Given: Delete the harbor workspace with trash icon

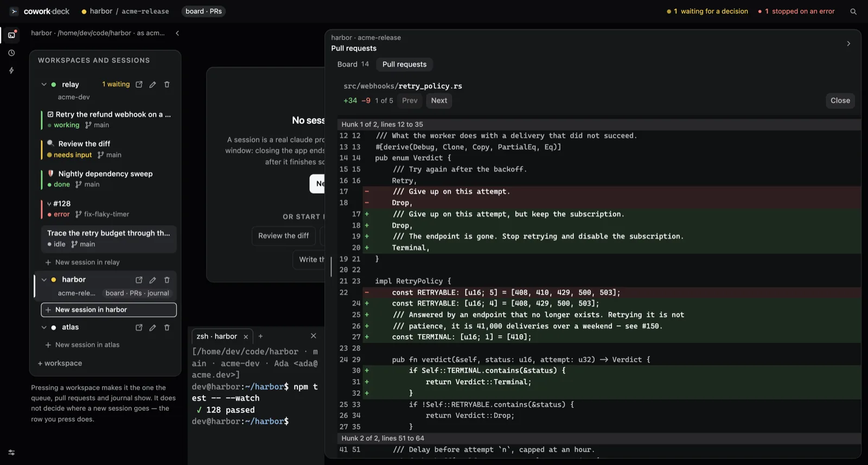Looking at the screenshot, I should coord(167,280).
